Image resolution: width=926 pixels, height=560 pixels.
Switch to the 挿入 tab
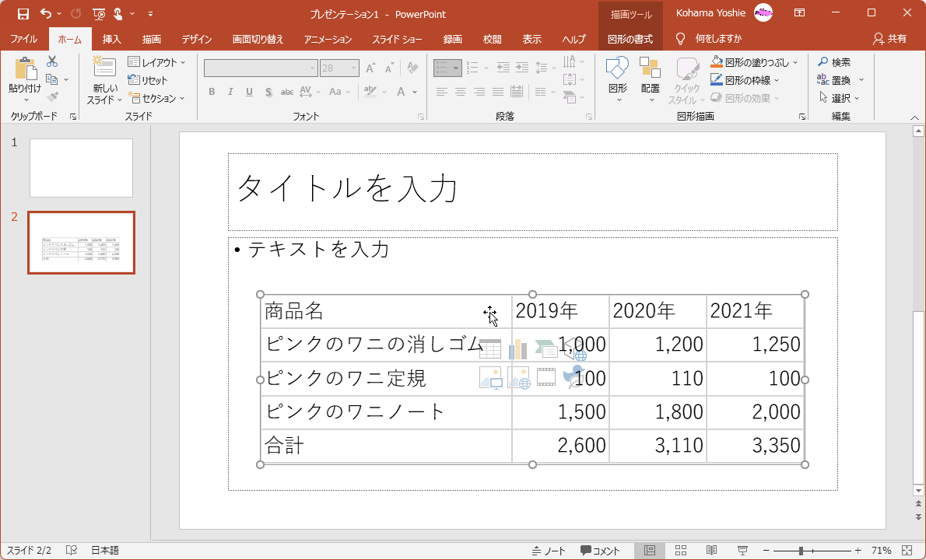pyautogui.click(x=111, y=39)
